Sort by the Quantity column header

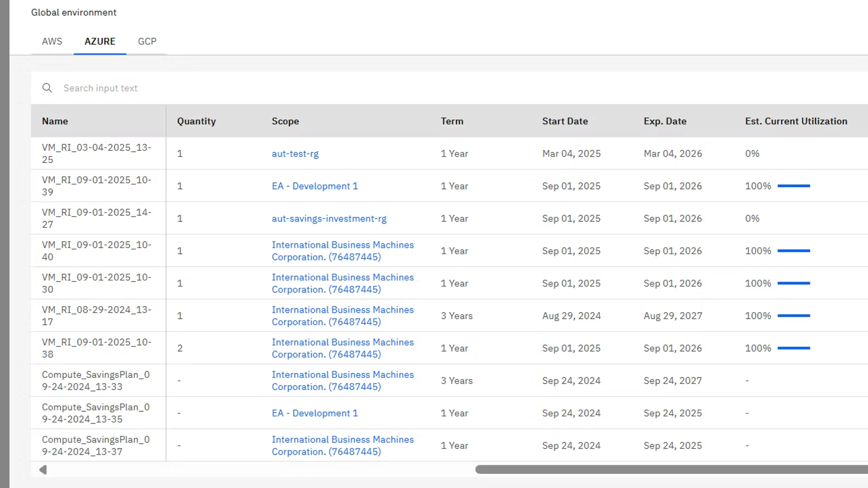click(196, 121)
